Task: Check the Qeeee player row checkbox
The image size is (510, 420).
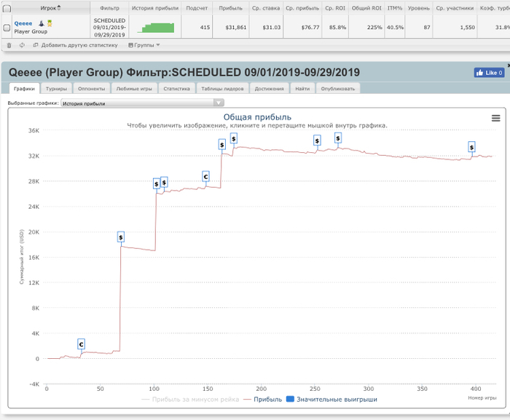Action: click(7, 28)
